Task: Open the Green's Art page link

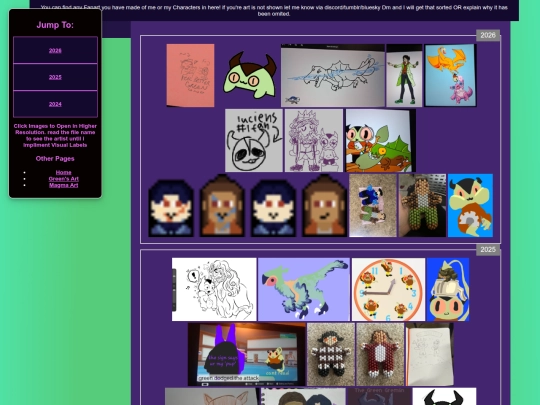Action: (x=63, y=179)
